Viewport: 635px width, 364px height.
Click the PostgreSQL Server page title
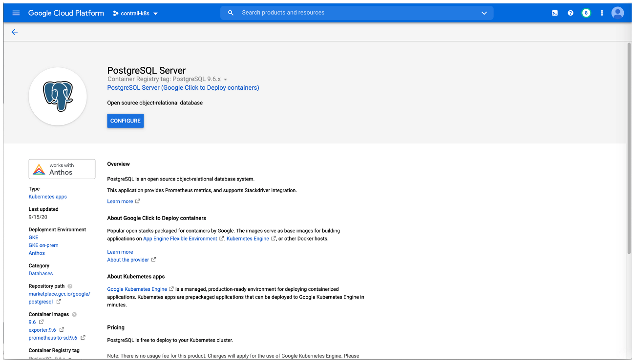coord(147,70)
